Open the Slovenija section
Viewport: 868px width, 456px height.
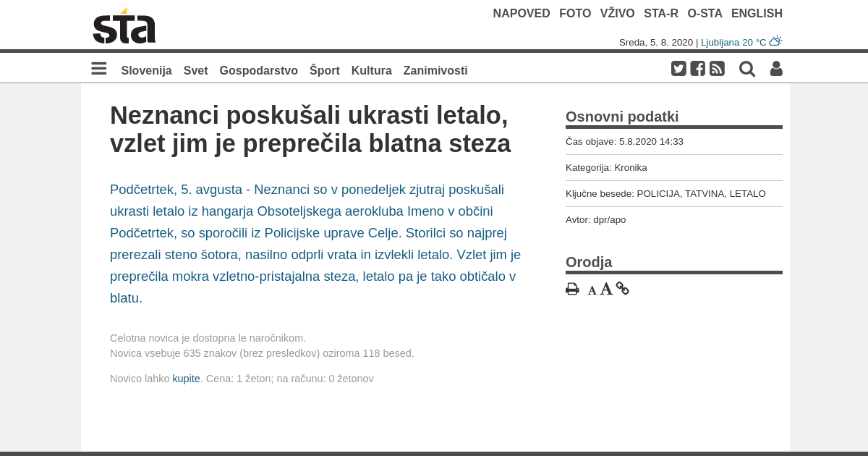[x=146, y=70]
